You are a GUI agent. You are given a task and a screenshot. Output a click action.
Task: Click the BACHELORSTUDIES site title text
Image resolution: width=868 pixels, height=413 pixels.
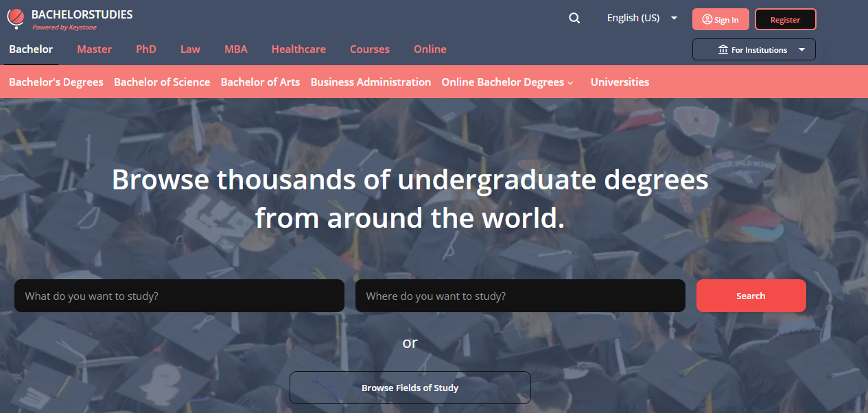coord(82,14)
